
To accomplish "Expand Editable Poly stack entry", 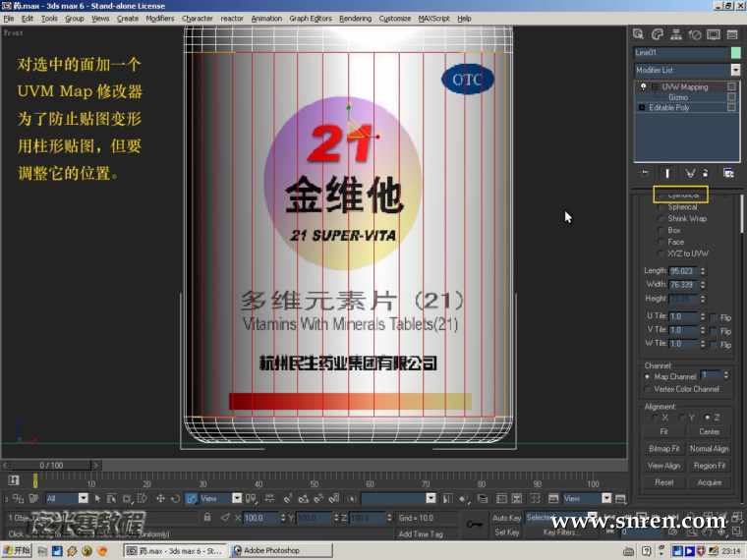I will pos(642,108).
